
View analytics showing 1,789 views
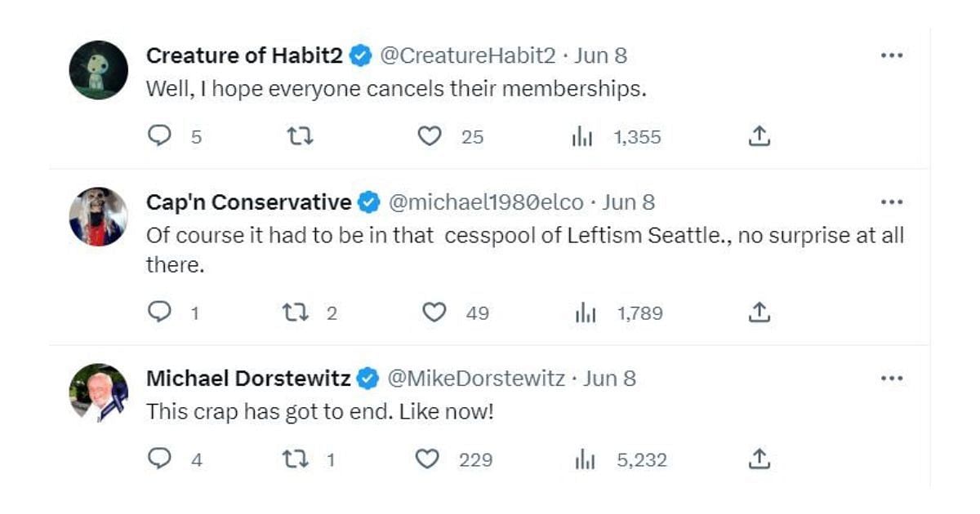[619, 312]
